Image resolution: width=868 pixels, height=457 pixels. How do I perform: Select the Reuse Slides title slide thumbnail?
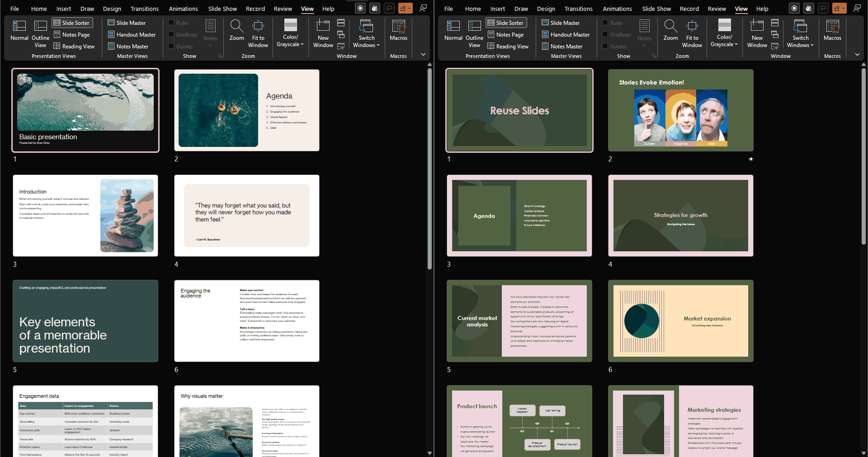click(519, 110)
